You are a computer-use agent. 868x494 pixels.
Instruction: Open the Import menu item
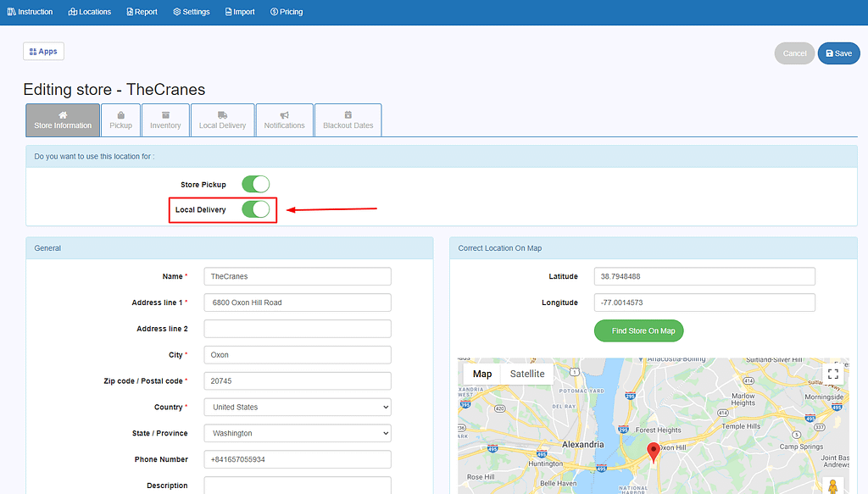click(240, 12)
